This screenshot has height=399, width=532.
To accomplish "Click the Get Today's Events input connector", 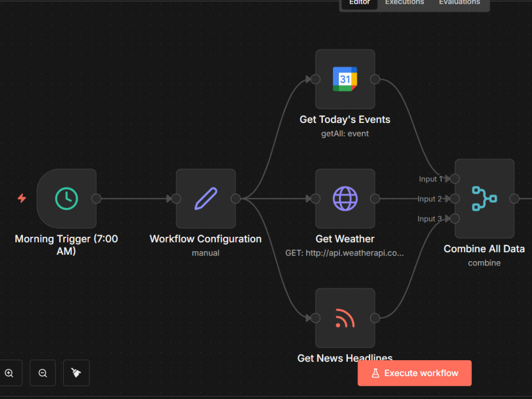I will coord(315,79).
